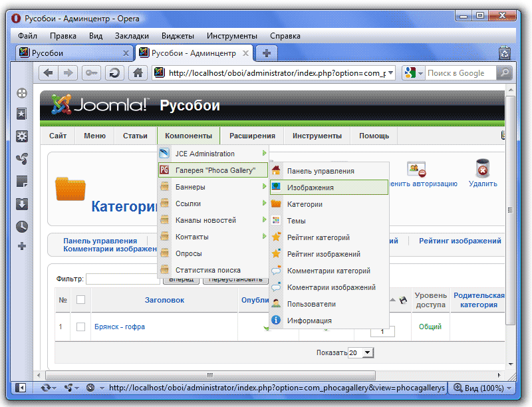532x407 pixels.
Task: Click the Google search magnifier button
Action: 505,73
